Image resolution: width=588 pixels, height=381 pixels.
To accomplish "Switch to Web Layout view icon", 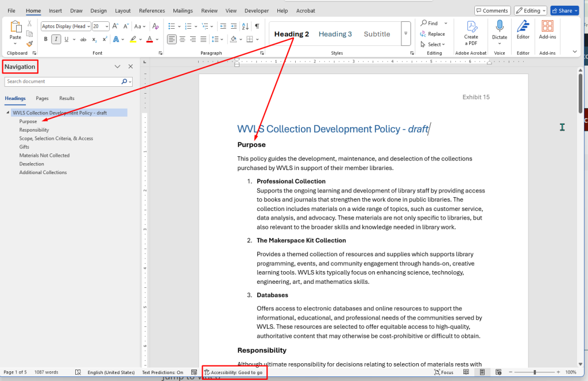I will [x=498, y=372].
